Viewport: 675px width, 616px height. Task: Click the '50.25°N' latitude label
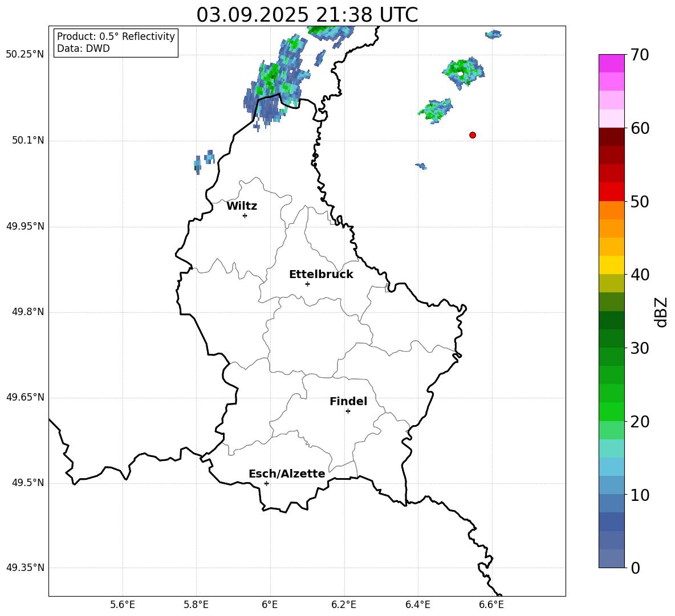click(x=25, y=55)
